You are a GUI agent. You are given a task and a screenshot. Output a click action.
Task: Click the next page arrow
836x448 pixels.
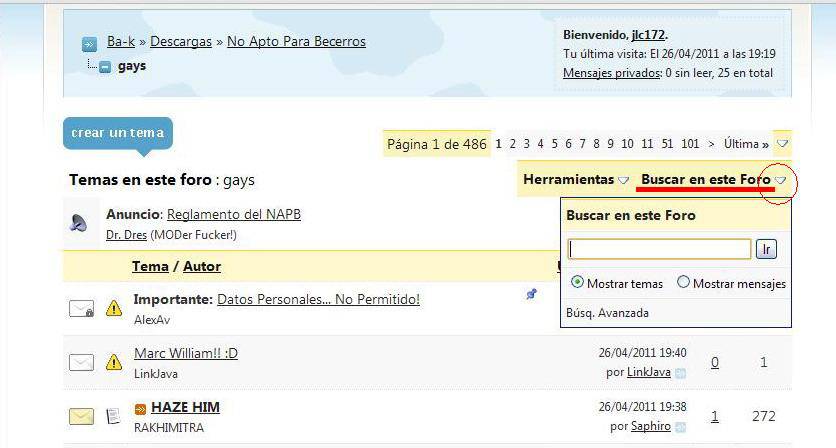(x=711, y=144)
